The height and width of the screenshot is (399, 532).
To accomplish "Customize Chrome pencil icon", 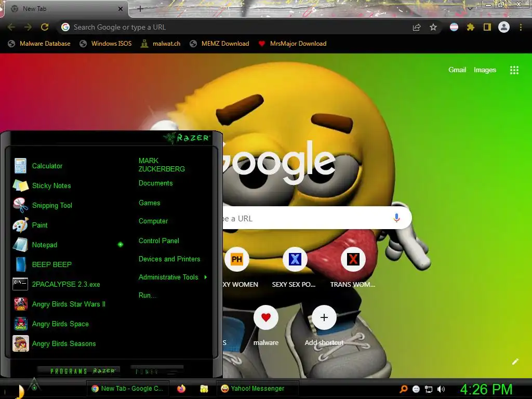I will click(515, 362).
